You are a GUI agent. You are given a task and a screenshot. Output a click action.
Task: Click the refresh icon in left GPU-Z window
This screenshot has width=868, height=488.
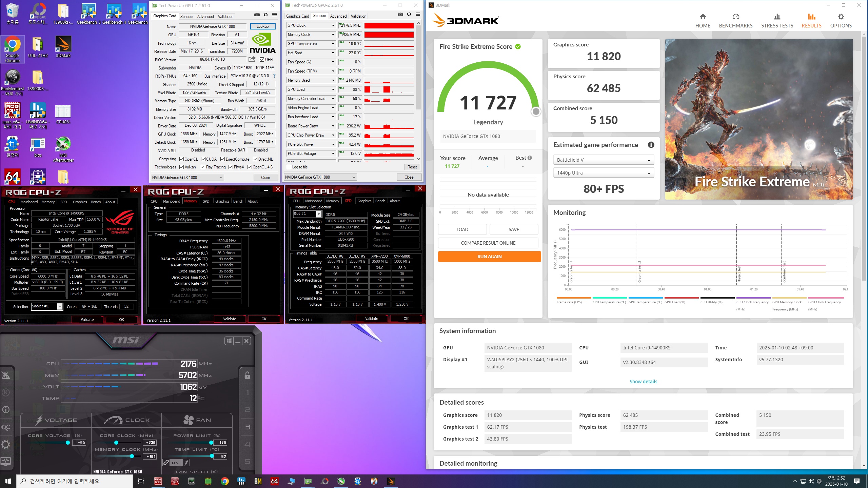pyautogui.click(x=266, y=15)
